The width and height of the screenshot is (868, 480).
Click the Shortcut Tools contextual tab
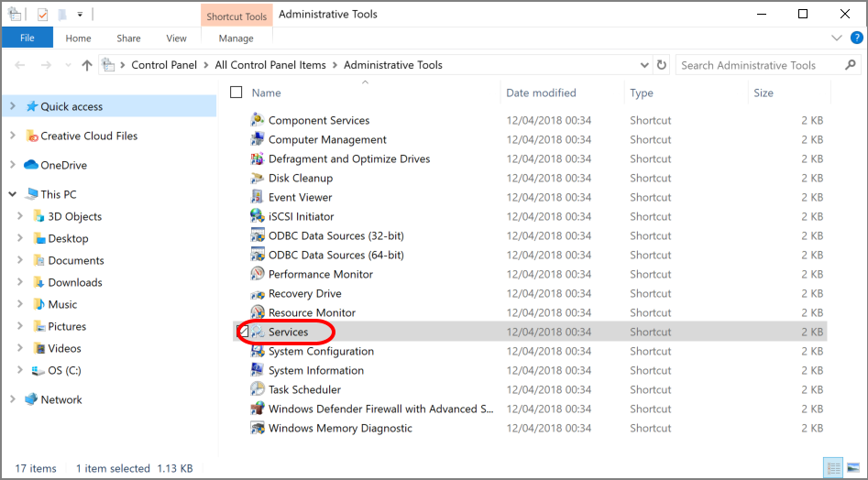(x=236, y=16)
